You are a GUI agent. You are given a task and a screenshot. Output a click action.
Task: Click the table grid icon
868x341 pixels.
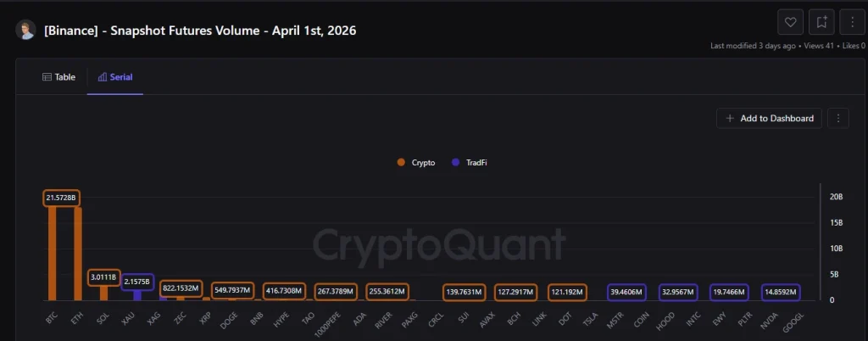click(47, 77)
